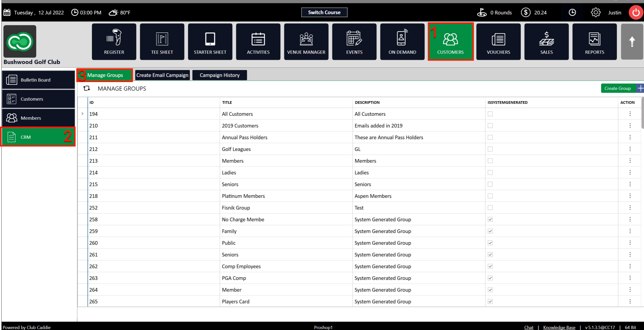Image resolution: width=644 pixels, height=330 pixels.
Task: Open the Venue Manager module
Action: point(306,42)
